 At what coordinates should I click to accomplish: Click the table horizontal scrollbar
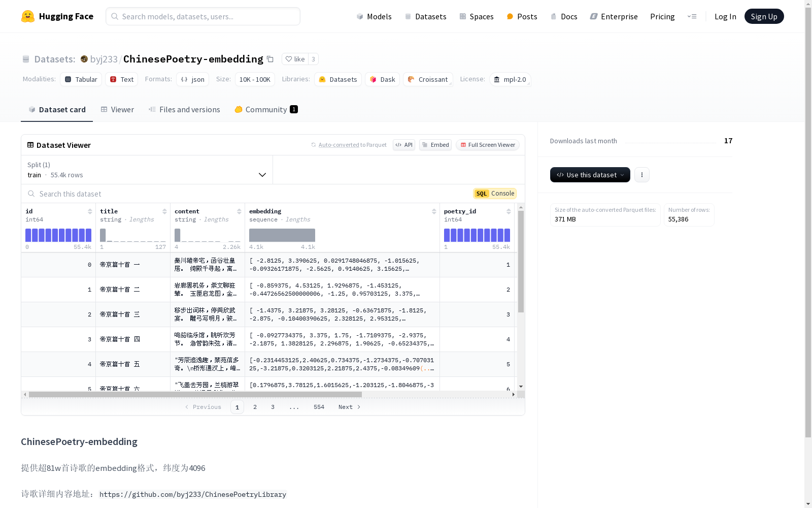pos(195,394)
